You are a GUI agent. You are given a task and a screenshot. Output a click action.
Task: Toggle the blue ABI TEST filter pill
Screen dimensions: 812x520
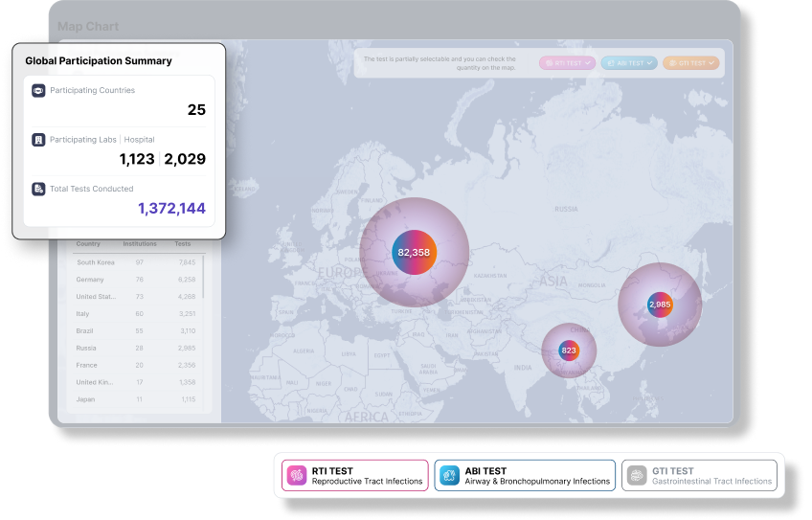click(x=629, y=63)
